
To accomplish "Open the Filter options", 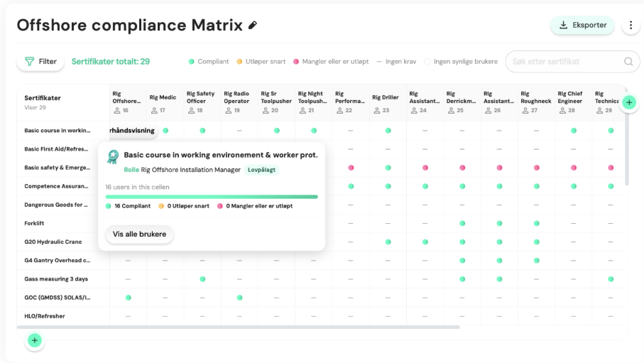I will 40,62.
